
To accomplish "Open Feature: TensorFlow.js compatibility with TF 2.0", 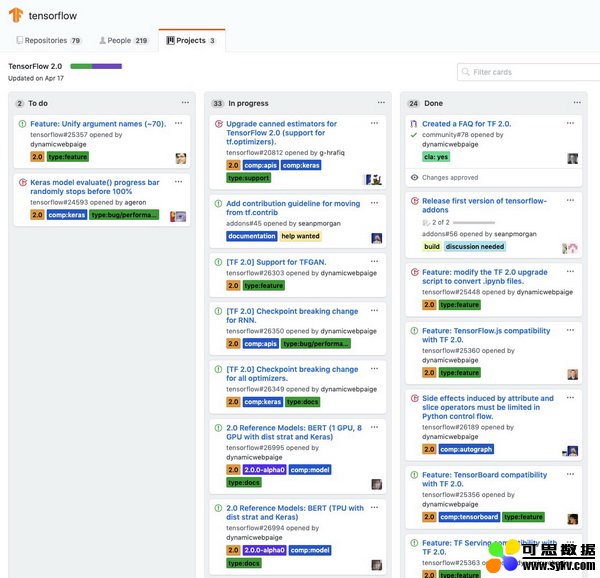I will coord(486,335).
